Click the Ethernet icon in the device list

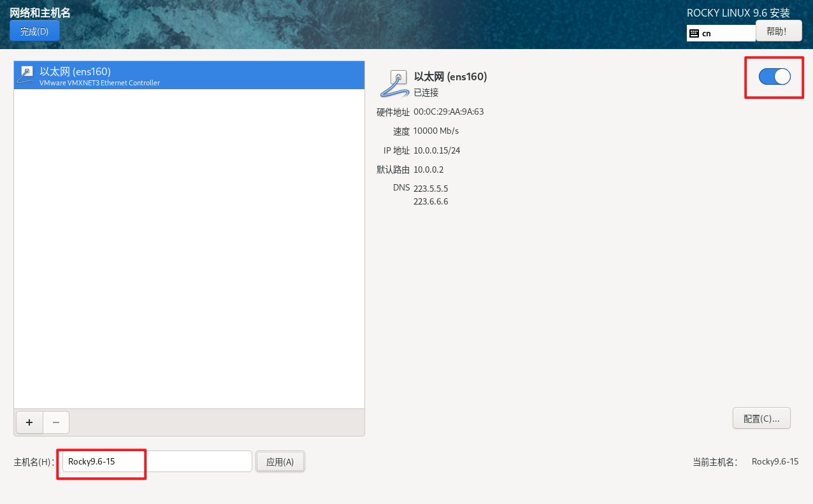25,75
